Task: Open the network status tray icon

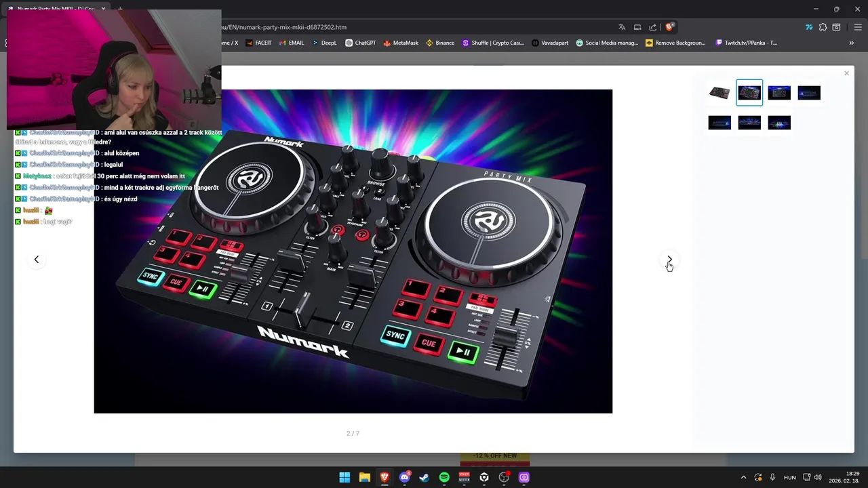Action: [807, 477]
